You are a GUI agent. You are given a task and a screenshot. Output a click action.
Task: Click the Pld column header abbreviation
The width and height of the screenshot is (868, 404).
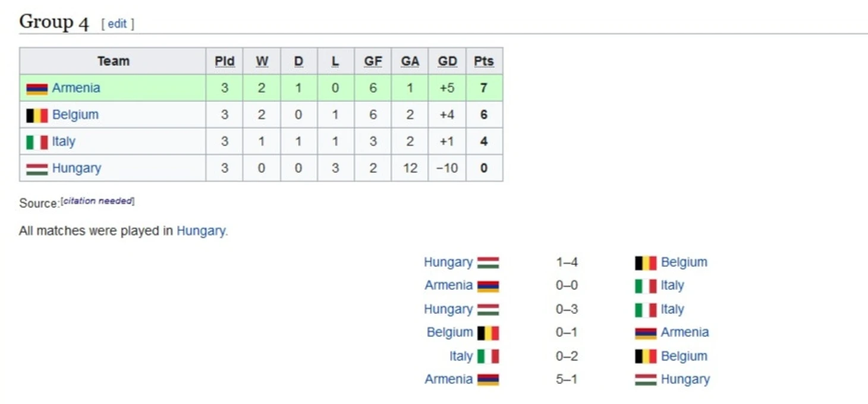click(x=224, y=61)
